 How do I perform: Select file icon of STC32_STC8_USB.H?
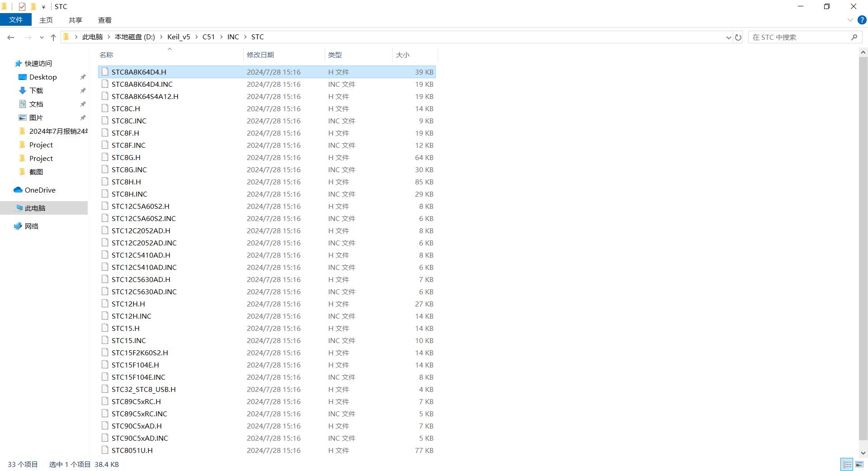[x=105, y=389]
